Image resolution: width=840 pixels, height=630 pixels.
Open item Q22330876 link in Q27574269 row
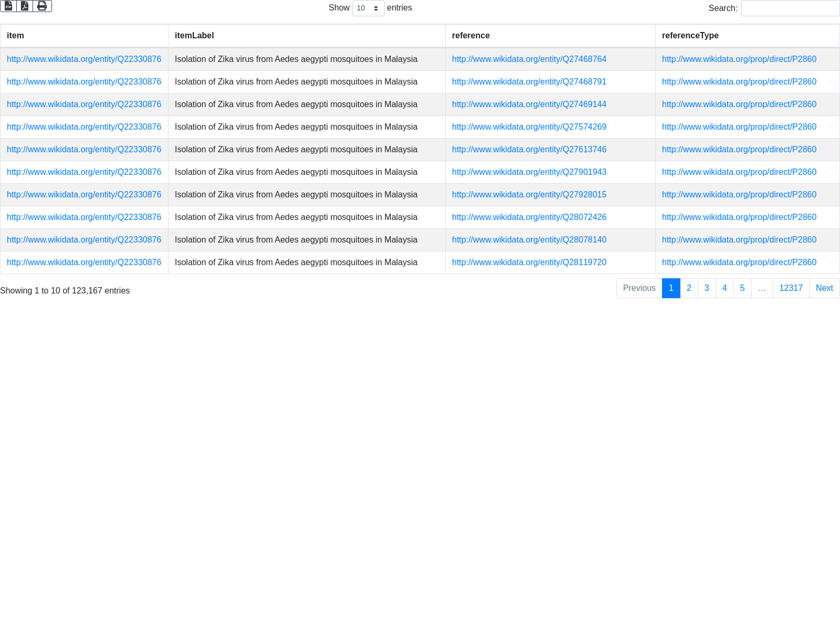(84, 127)
